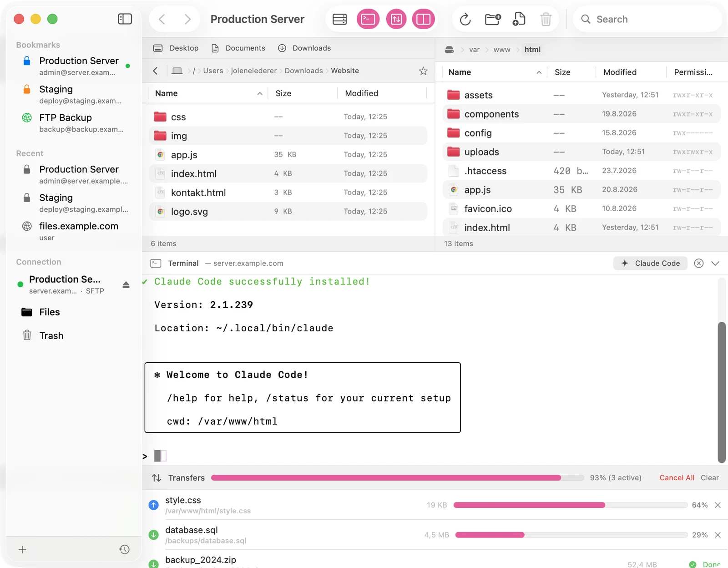Delete selected item with trash icon
The width and height of the screenshot is (728, 568).
[546, 19]
